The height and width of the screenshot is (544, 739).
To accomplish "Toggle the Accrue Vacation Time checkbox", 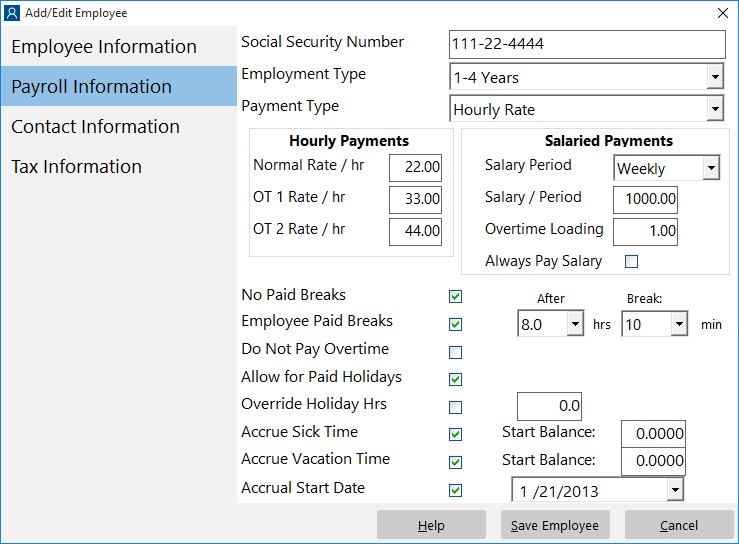I will (x=455, y=462).
